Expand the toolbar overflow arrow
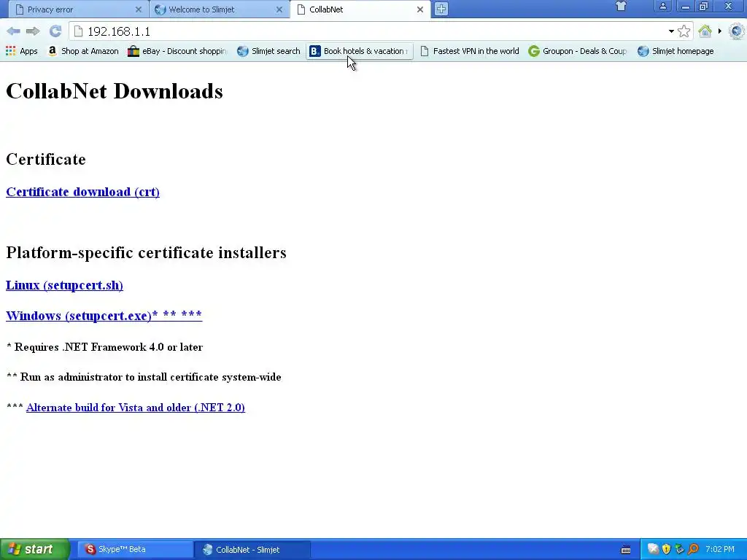 [x=720, y=31]
